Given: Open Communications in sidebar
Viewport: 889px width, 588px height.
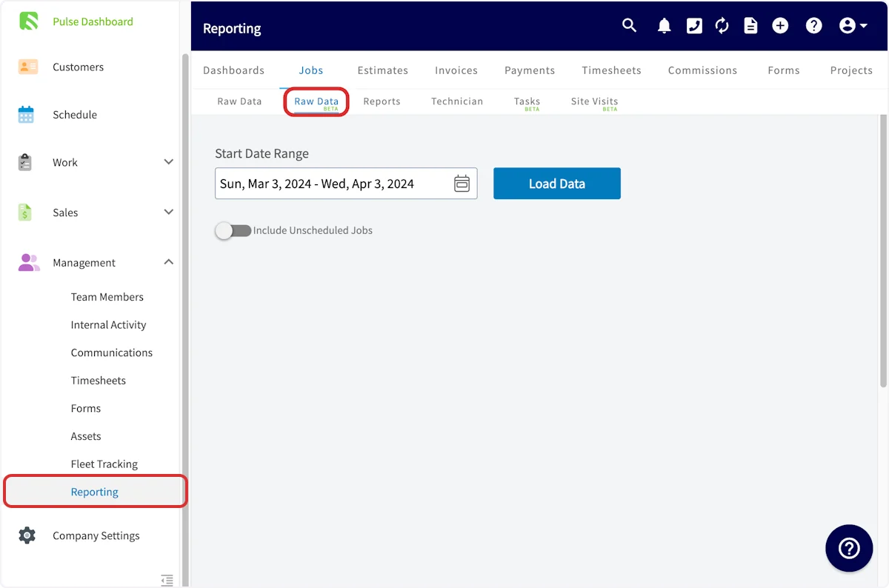Looking at the screenshot, I should coord(112,353).
